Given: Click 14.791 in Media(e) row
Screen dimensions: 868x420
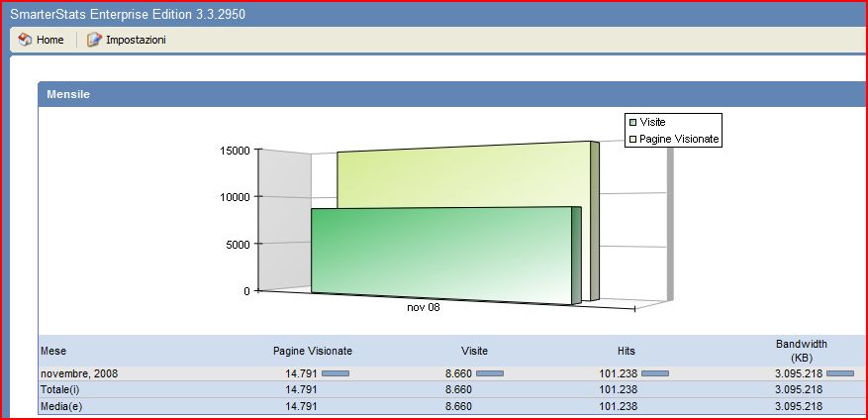Looking at the screenshot, I should [x=301, y=406].
